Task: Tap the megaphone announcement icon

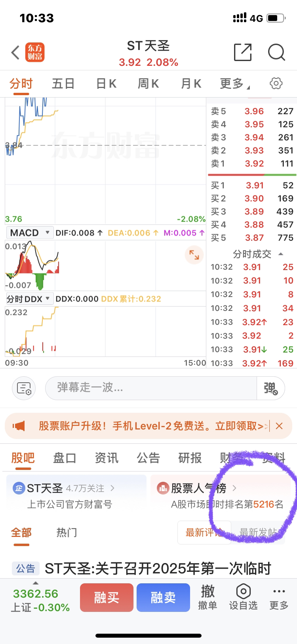Action: [19, 426]
